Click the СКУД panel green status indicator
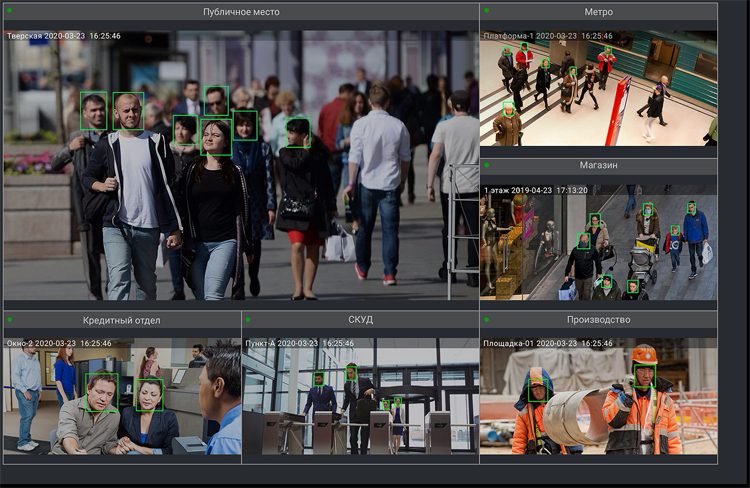Image resolution: width=750 pixels, height=488 pixels. pos(248,320)
